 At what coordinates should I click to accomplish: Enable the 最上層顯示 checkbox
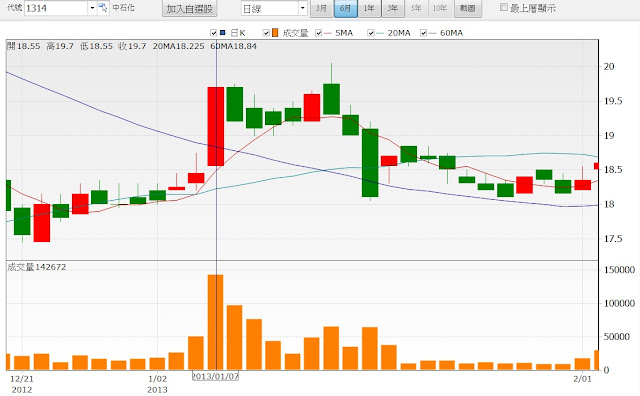504,7
